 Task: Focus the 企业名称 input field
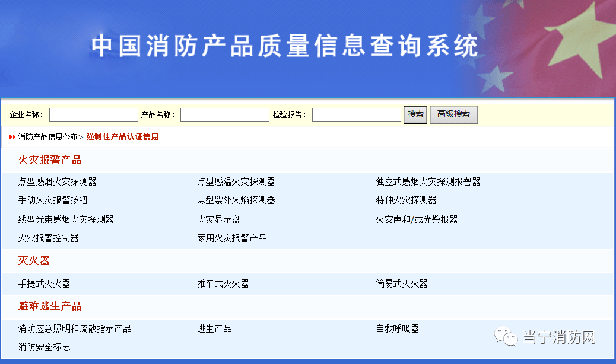(94, 114)
